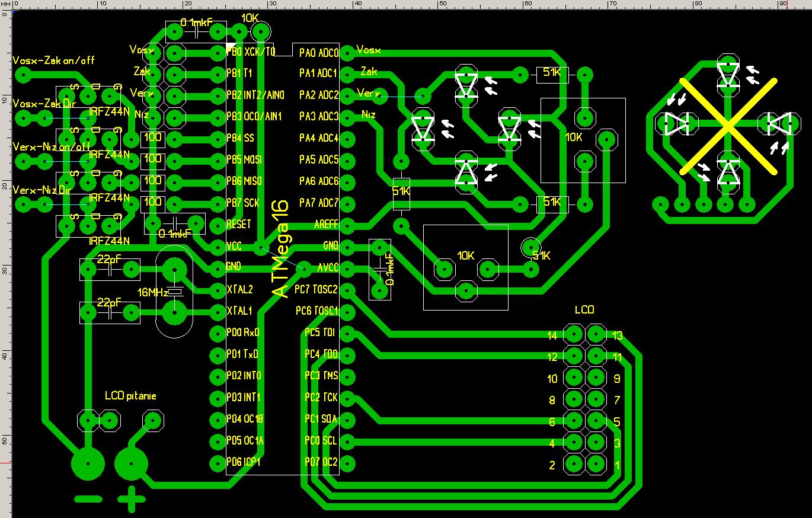Click the 16MHz crystal label
Screen dimensions: 812x518
153,292
